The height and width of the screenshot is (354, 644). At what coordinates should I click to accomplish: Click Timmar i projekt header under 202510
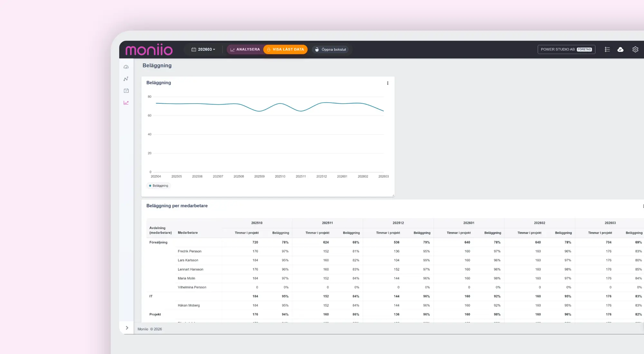coord(247,233)
